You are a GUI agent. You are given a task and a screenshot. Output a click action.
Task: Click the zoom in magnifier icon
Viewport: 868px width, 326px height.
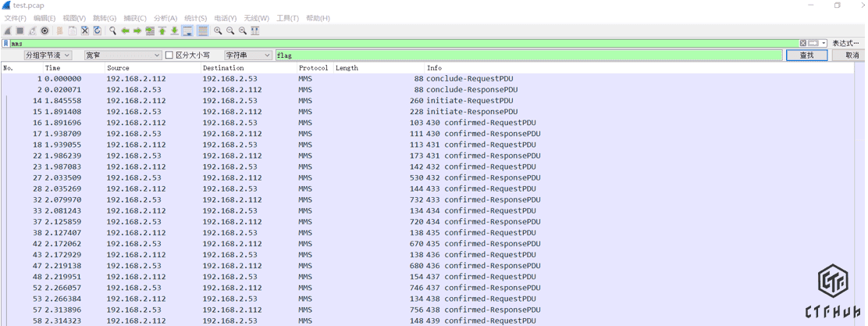coord(218,30)
